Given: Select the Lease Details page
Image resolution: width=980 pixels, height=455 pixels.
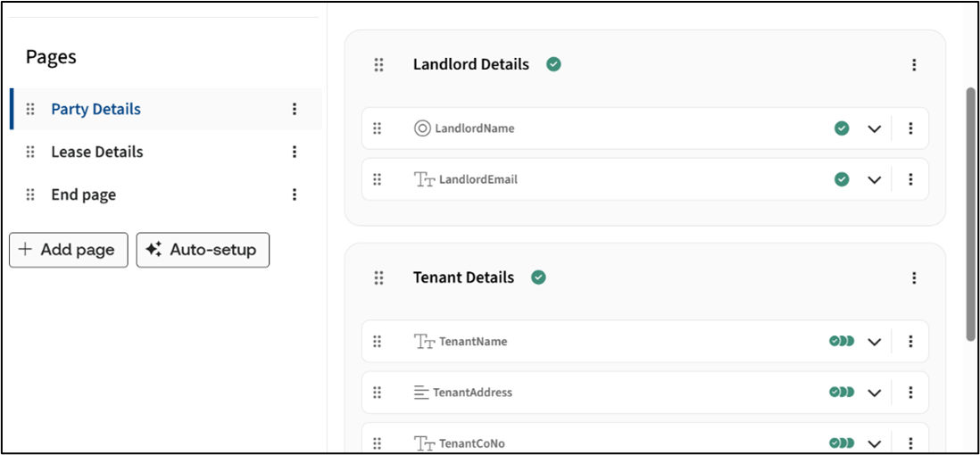Looking at the screenshot, I should pyautogui.click(x=96, y=152).
